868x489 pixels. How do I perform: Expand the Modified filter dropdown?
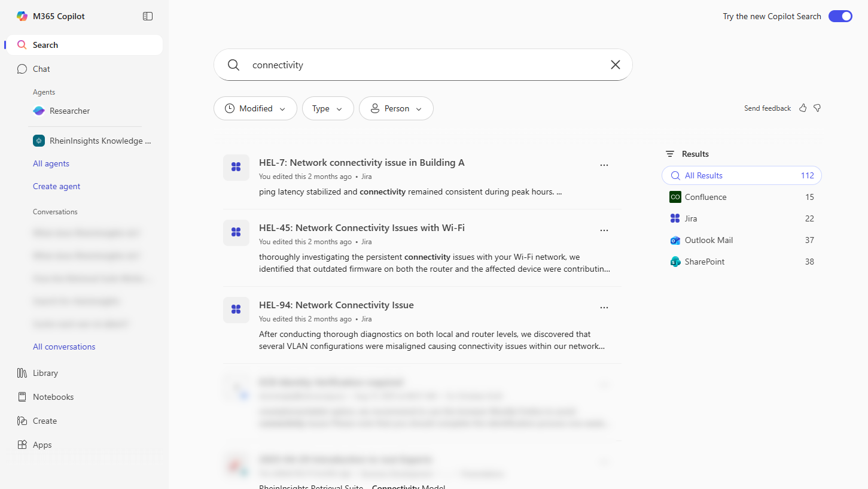tap(255, 108)
